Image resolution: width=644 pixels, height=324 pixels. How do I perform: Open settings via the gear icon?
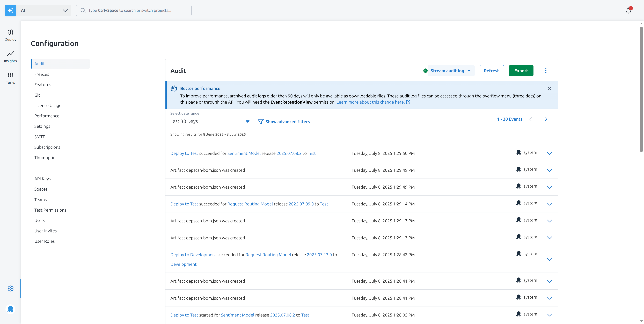click(10, 288)
